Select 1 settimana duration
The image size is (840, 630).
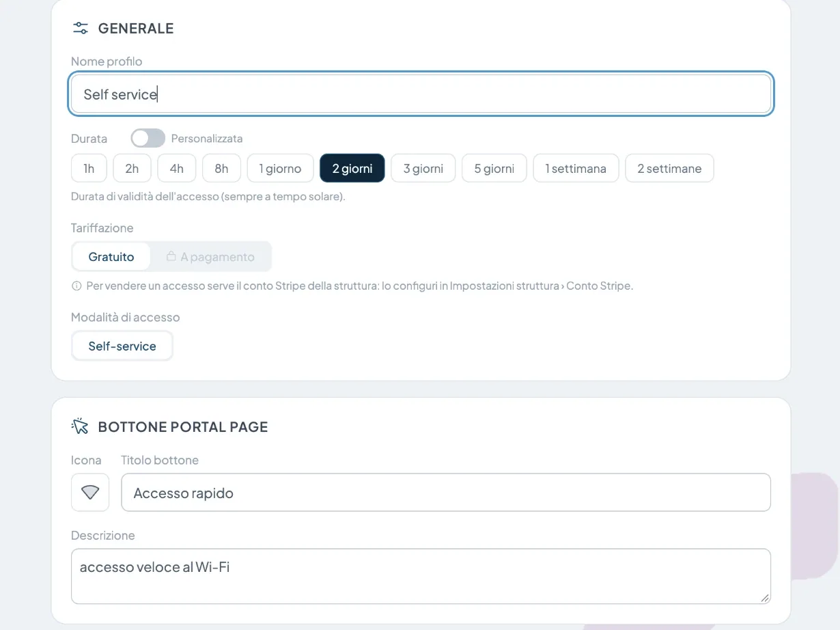point(576,168)
